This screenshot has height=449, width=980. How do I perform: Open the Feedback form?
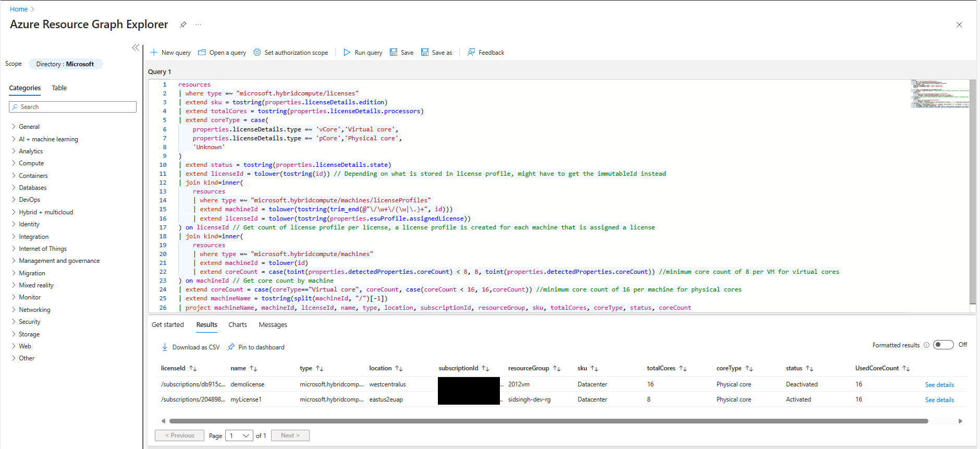coord(486,53)
